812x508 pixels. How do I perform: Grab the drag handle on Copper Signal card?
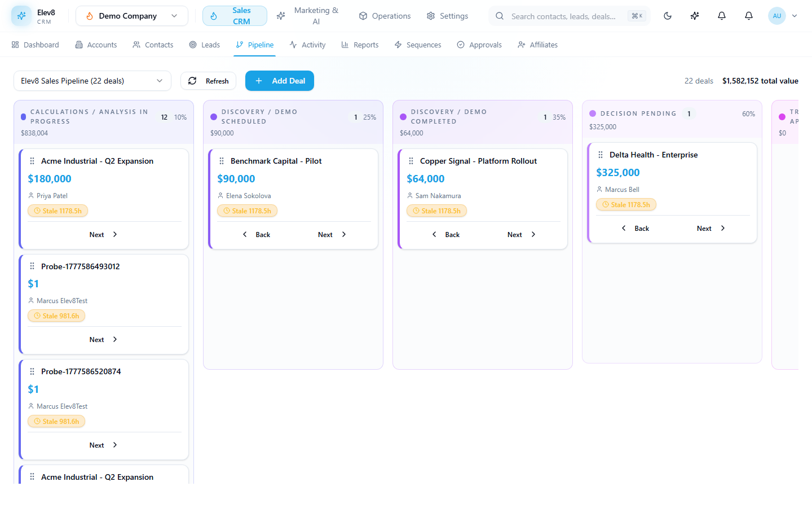(x=411, y=161)
